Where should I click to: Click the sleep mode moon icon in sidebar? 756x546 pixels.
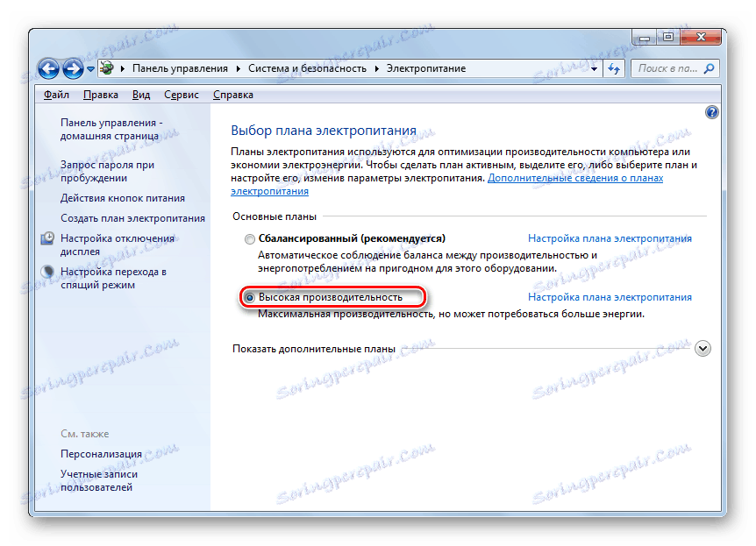pos(47,272)
